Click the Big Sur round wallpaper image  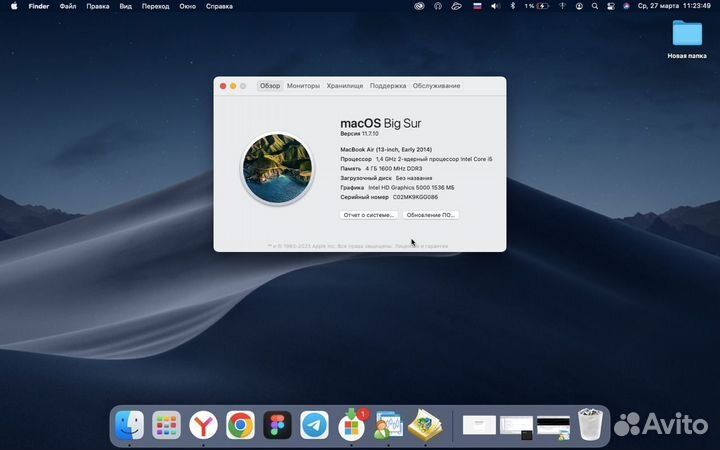point(277,169)
